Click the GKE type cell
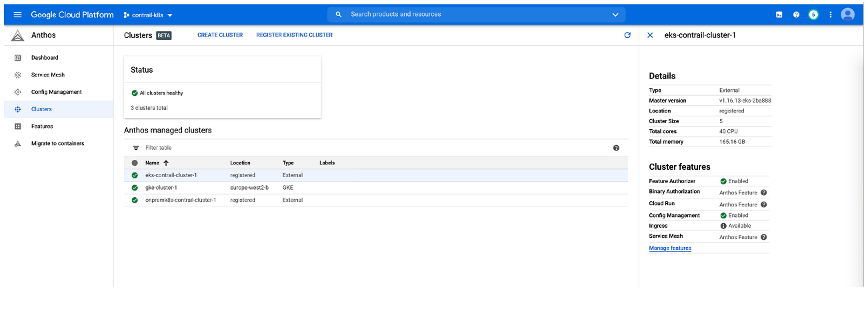The image size is (868, 309). pos(288,188)
